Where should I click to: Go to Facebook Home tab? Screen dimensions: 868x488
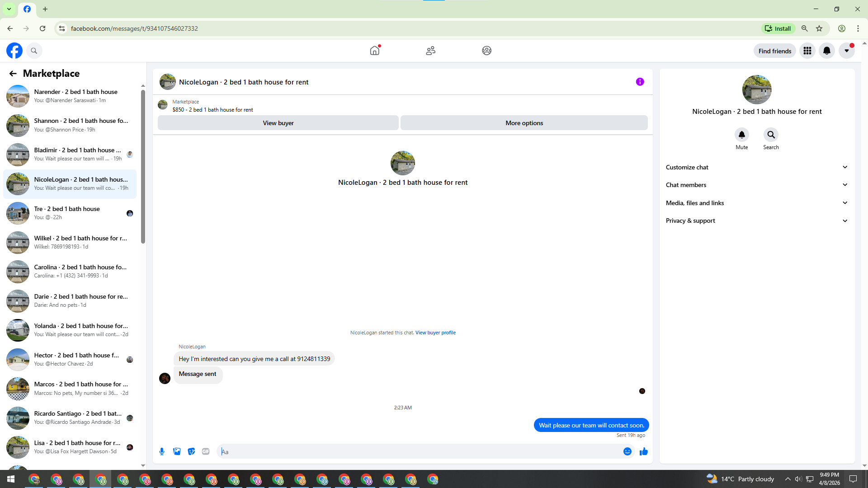[375, 51]
